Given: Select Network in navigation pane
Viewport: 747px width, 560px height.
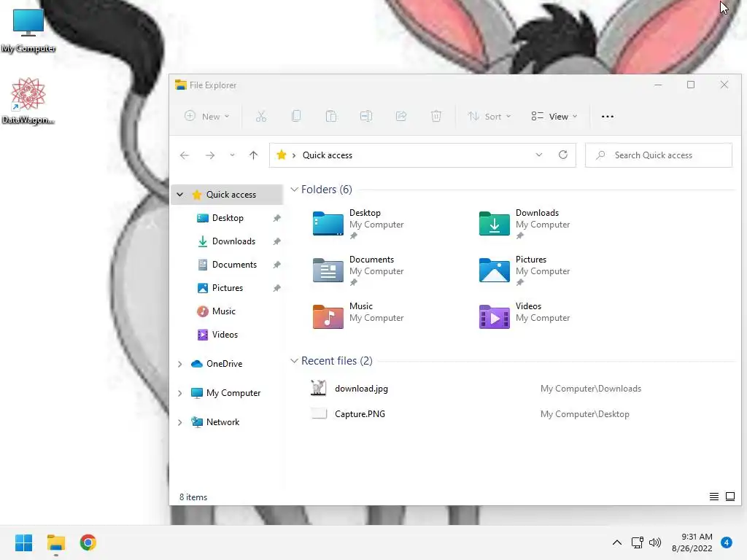Looking at the screenshot, I should pos(222,422).
